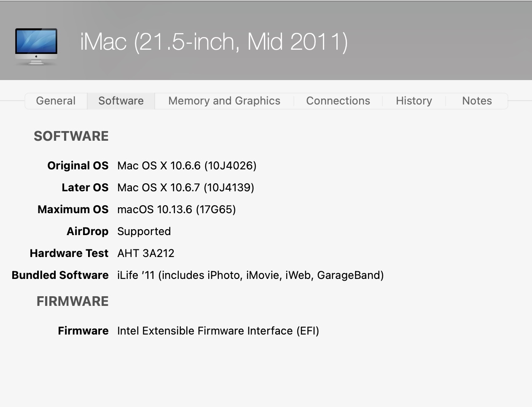532x407 pixels.
Task: Click the Maximum OS label
Action: pyautogui.click(x=73, y=209)
